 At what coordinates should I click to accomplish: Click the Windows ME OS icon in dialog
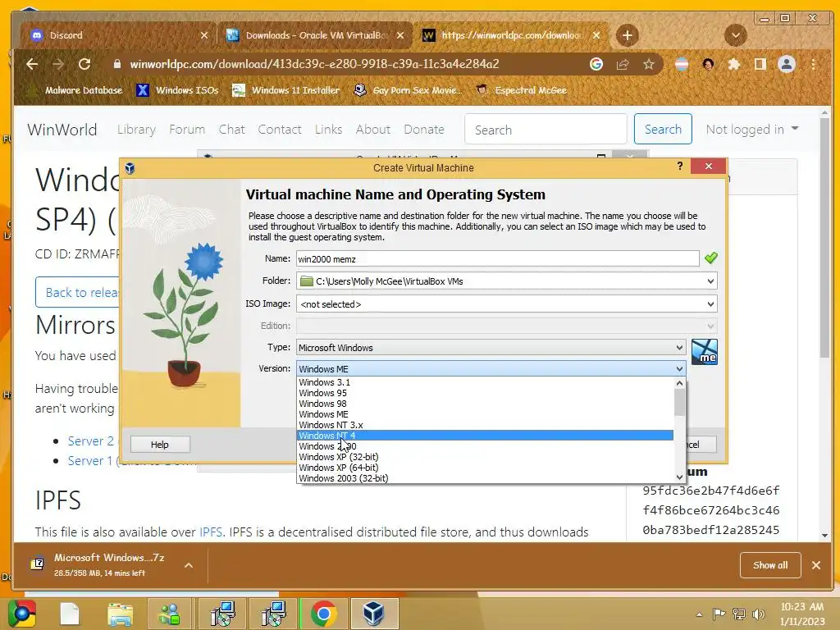coord(705,352)
